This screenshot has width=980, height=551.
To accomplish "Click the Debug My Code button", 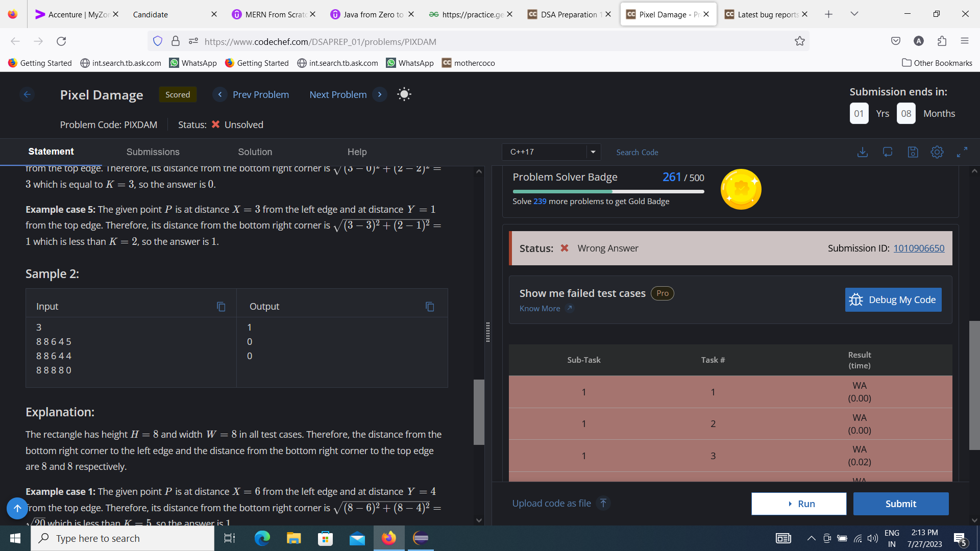I will pyautogui.click(x=893, y=300).
